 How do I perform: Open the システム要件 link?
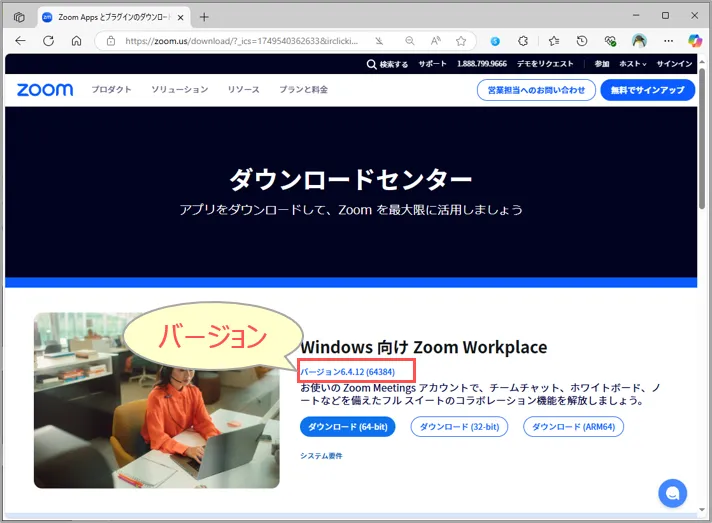[321, 456]
